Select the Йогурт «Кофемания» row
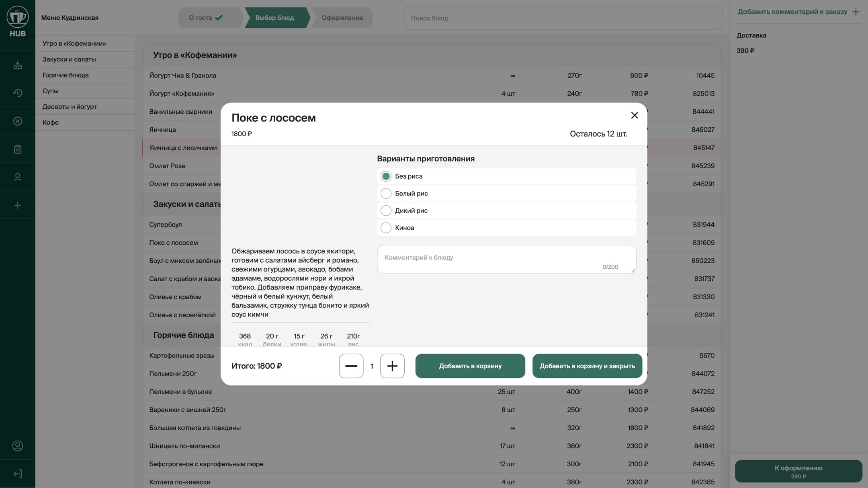 [x=432, y=94]
